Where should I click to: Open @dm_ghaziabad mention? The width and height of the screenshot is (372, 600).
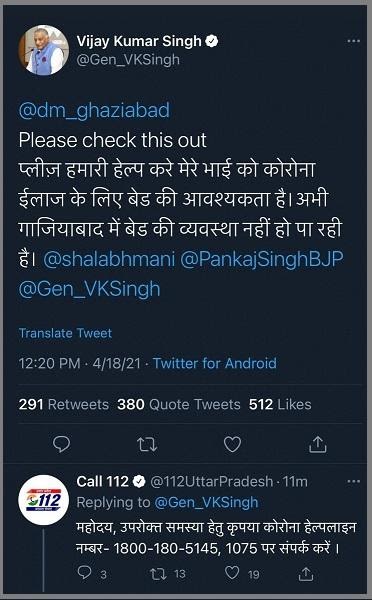coord(94,111)
